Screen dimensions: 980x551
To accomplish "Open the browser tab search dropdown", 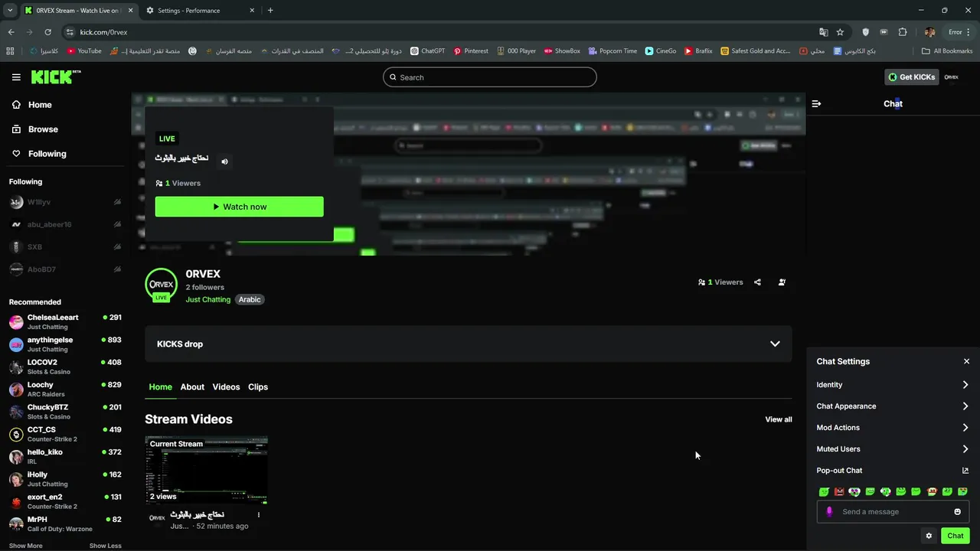I will (x=10, y=11).
